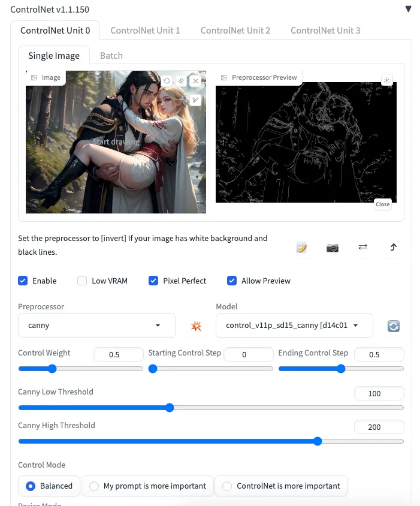The width and height of the screenshot is (420, 506).
Task: Adjust the Canny High Threshold slider
Action: (211, 441)
